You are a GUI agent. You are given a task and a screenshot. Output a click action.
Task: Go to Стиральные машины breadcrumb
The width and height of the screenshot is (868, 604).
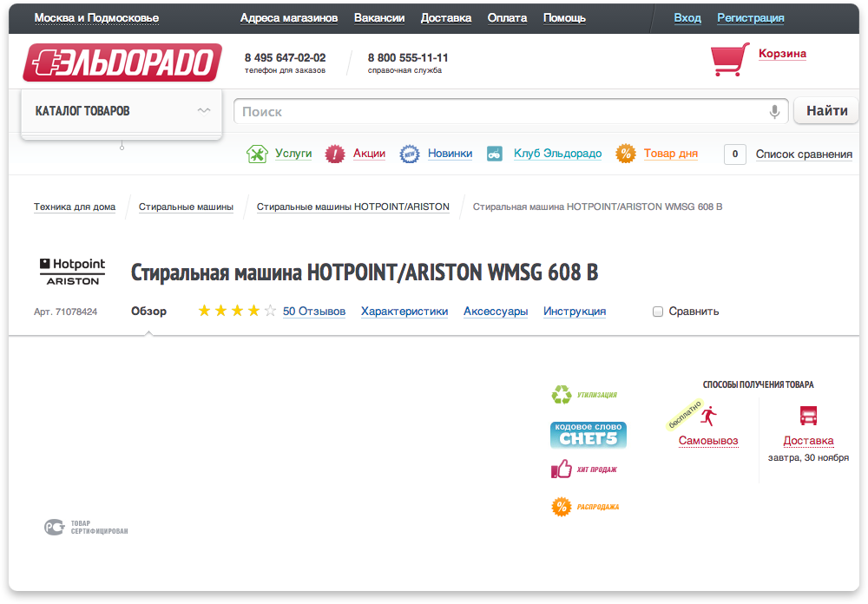tap(186, 207)
